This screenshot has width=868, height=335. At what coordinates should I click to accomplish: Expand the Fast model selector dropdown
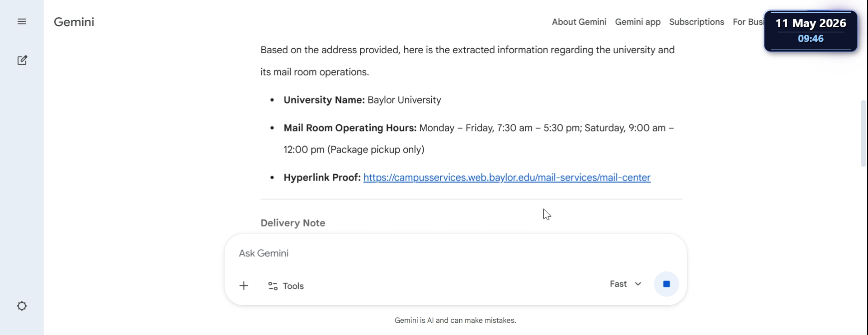click(625, 284)
